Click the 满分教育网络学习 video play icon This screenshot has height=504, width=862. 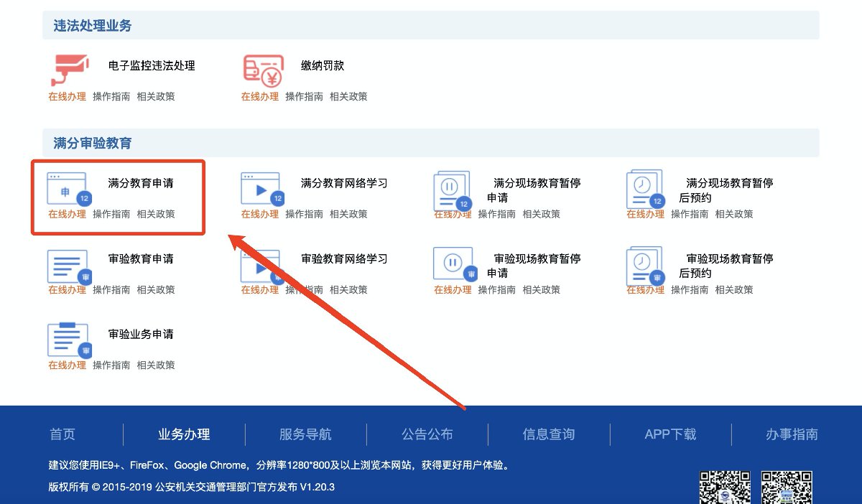[261, 188]
